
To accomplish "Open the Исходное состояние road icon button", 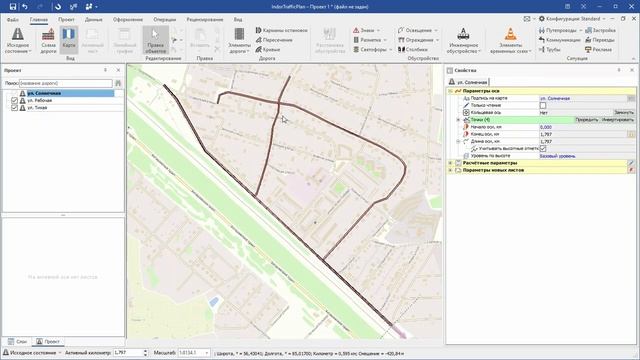I will coord(18,40).
